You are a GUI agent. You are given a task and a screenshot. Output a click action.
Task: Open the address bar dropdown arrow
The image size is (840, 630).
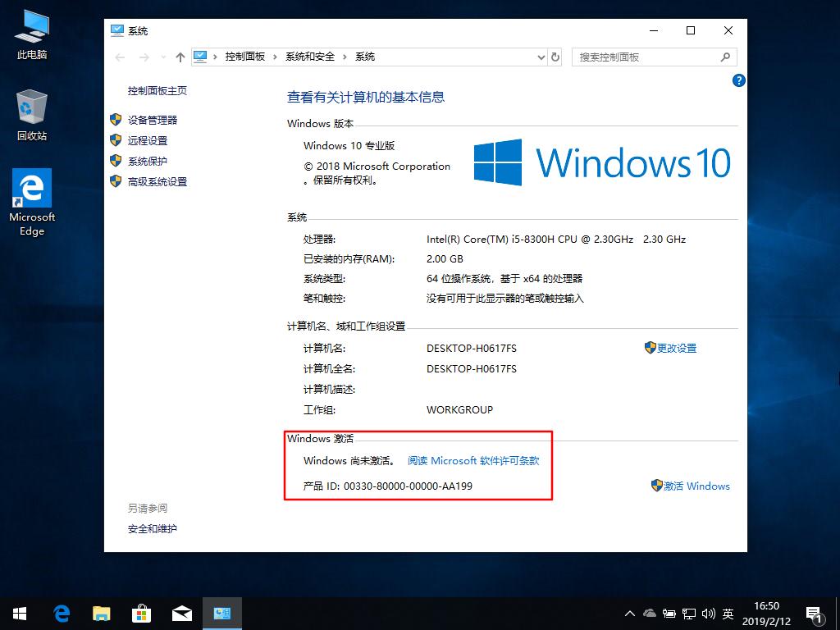click(540, 57)
